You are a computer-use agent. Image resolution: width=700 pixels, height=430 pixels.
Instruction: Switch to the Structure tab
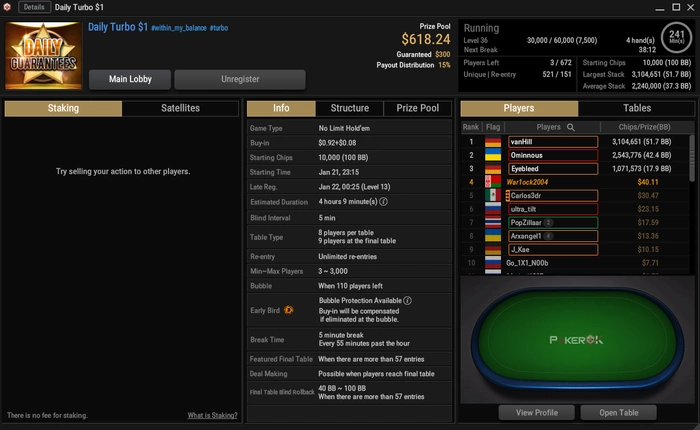(350, 108)
